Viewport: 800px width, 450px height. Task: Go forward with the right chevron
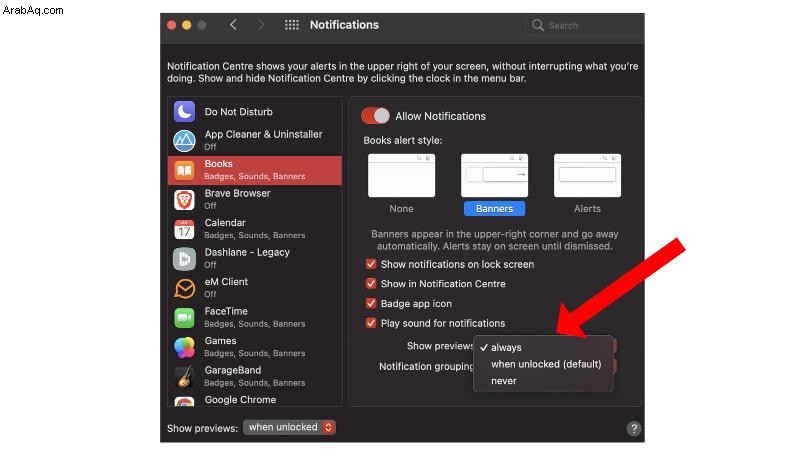click(x=261, y=25)
